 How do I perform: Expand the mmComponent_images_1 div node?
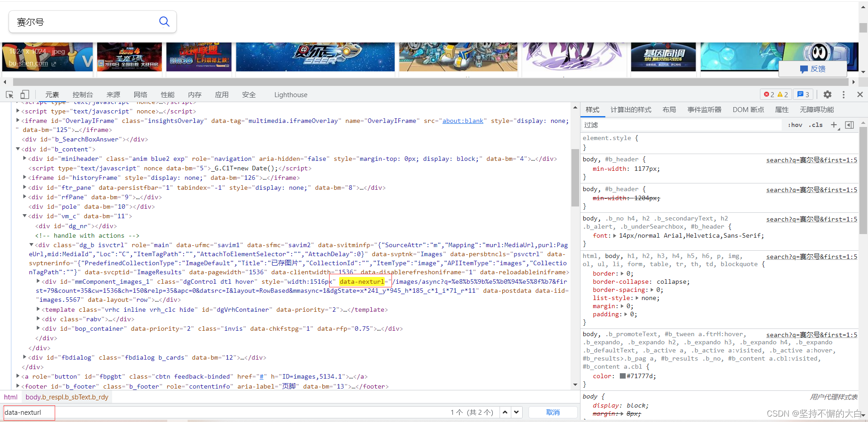pos(38,281)
